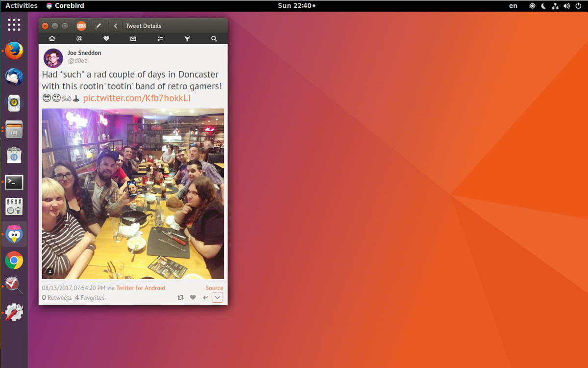The height and width of the screenshot is (368, 588).
Task: Open the lists tab
Action: pos(160,39)
